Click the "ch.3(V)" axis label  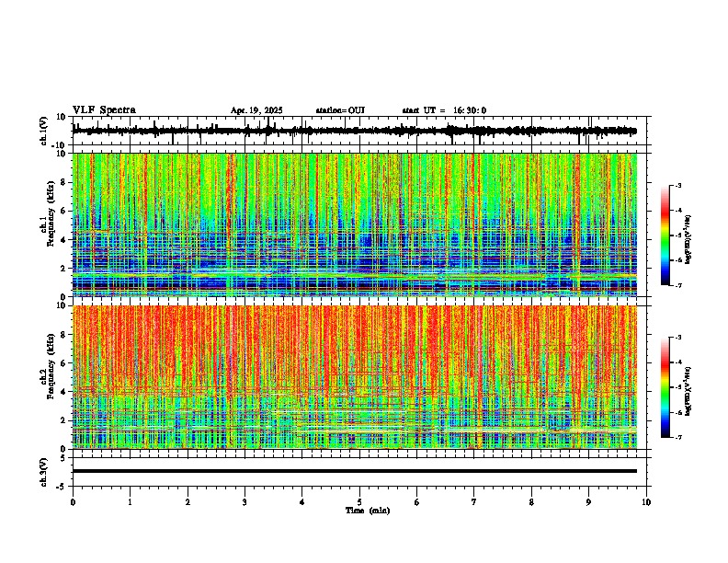click(x=43, y=472)
